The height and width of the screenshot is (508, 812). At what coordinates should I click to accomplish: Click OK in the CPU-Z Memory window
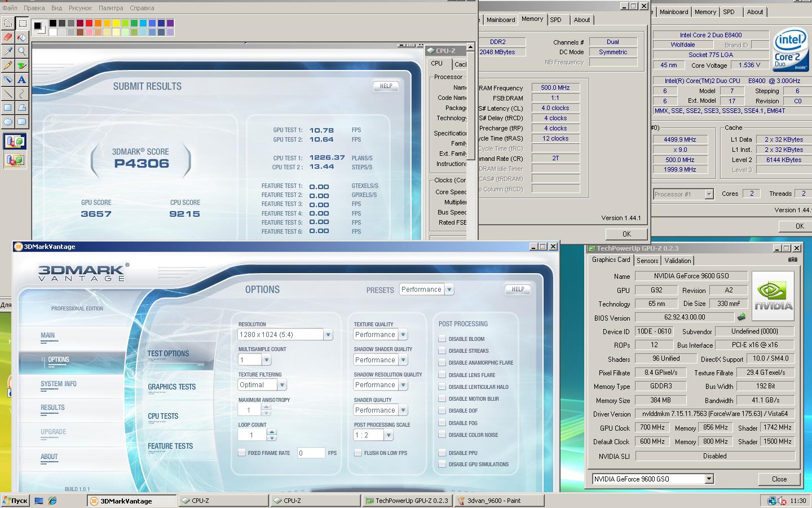click(x=626, y=234)
